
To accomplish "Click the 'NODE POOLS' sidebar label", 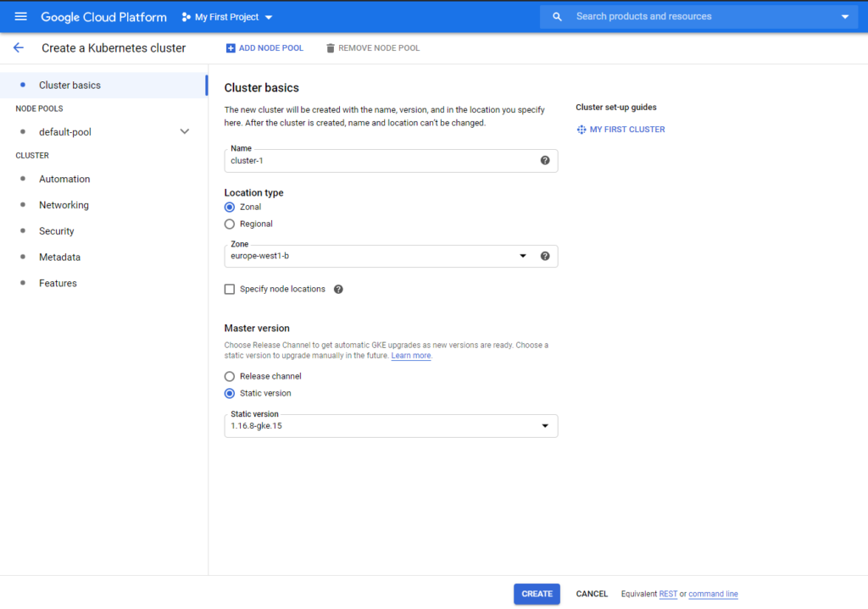I will click(39, 109).
